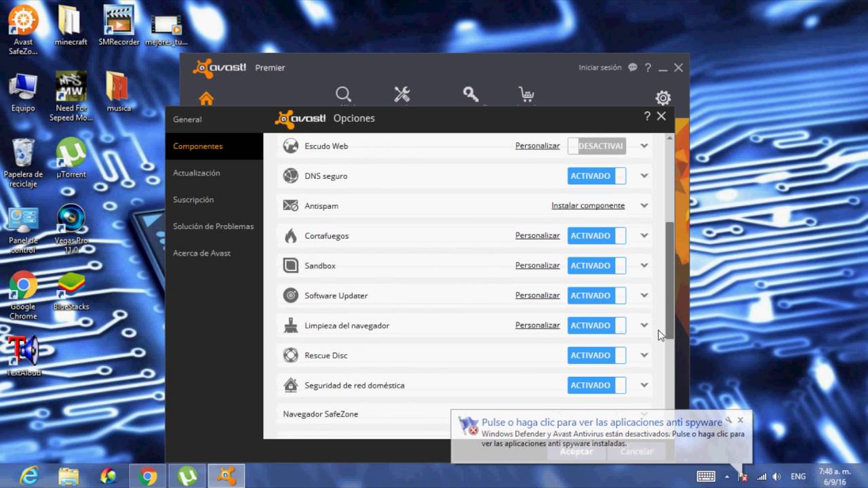Image resolution: width=868 pixels, height=488 pixels.
Task: Launch Google Chrome from desktop
Action: click(x=23, y=296)
